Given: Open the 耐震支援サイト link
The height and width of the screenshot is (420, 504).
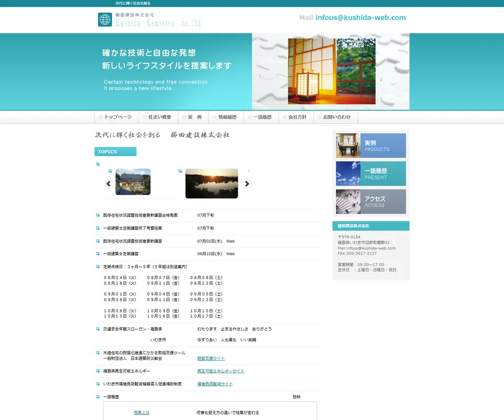Looking at the screenshot, I should (x=211, y=358).
